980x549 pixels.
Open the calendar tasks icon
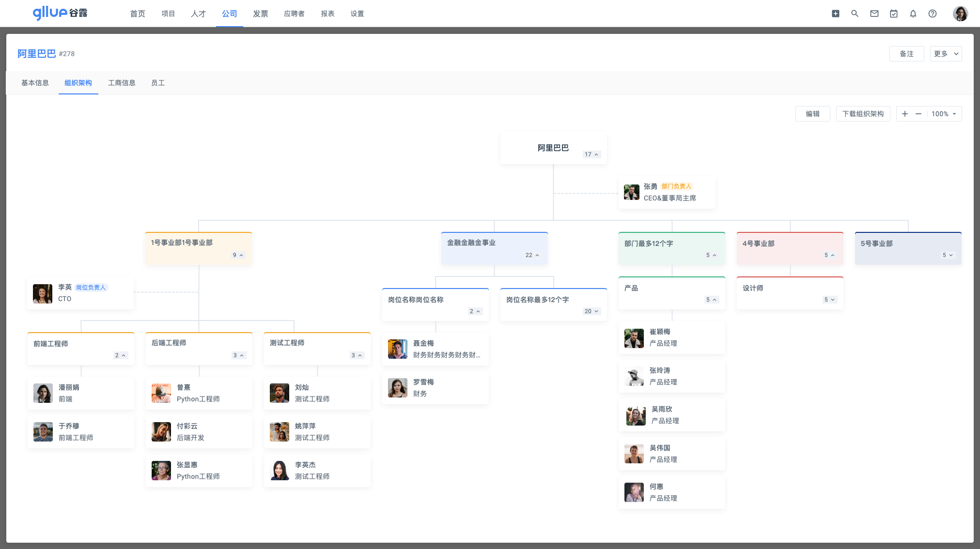tap(893, 14)
